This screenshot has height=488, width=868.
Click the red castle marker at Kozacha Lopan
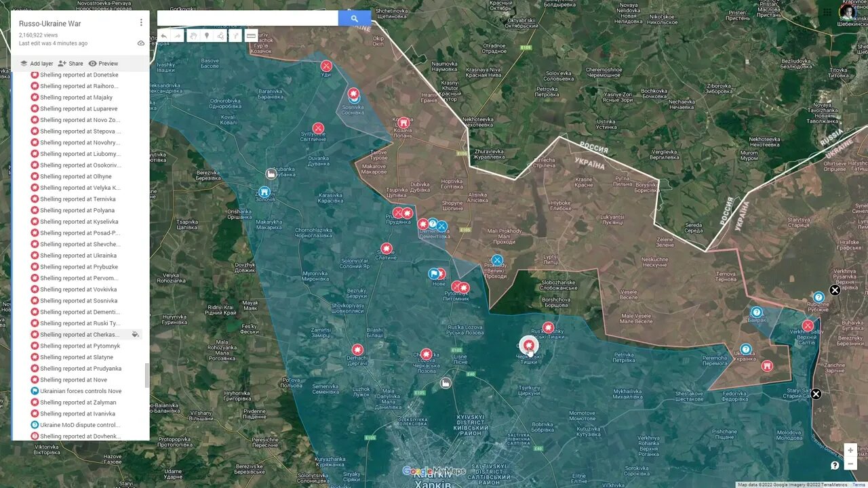403,123
